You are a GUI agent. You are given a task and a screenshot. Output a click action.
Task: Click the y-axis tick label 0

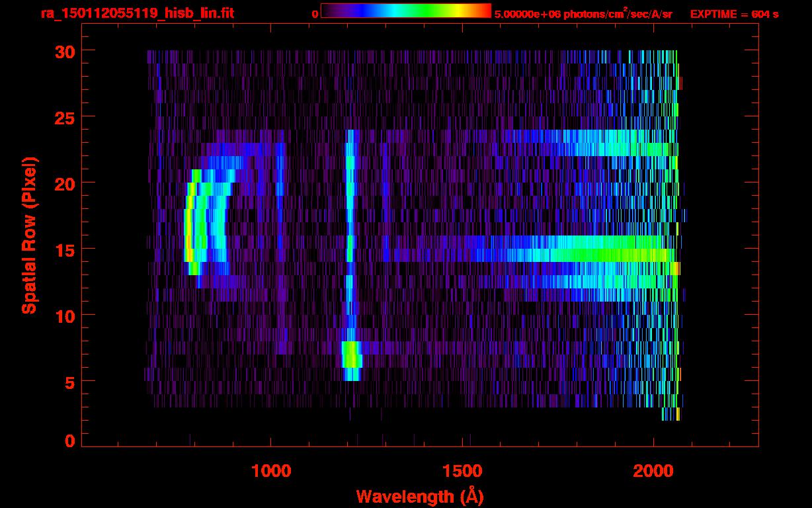coord(70,441)
